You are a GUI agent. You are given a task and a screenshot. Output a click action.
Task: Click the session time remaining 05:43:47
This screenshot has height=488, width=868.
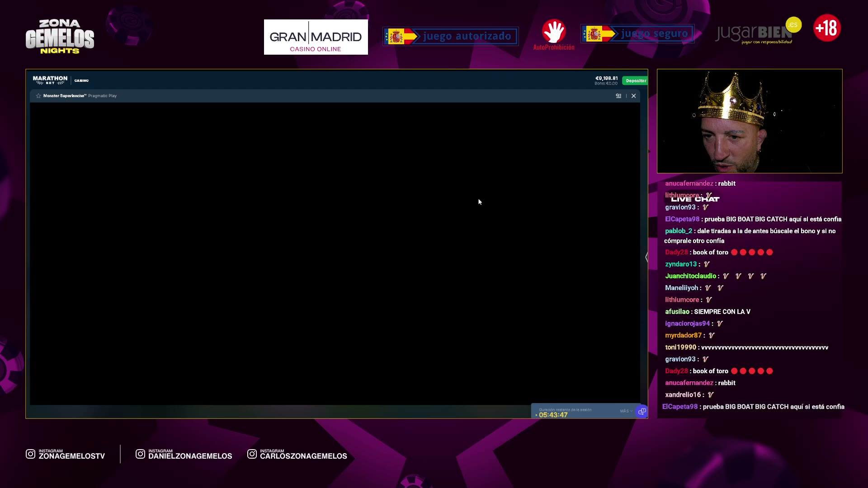[x=553, y=415]
